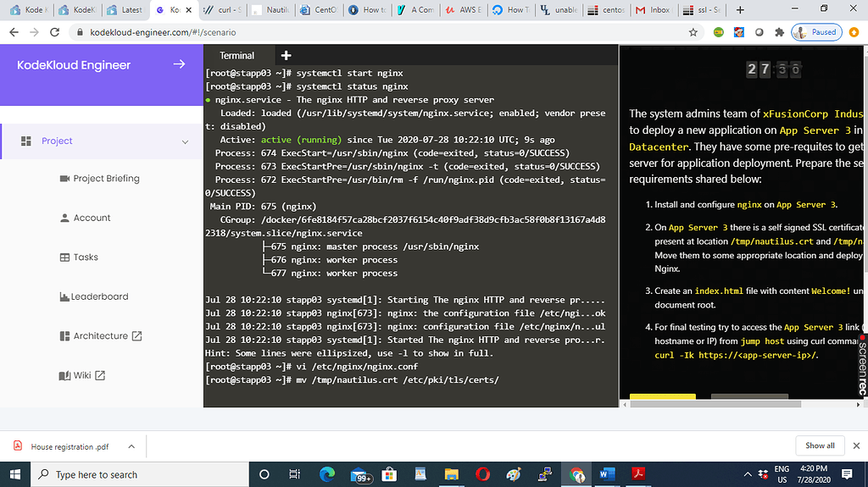Launch Microsoft Word from taskbar
Image resolution: width=868 pixels, height=487 pixels.
coord(607,474)
